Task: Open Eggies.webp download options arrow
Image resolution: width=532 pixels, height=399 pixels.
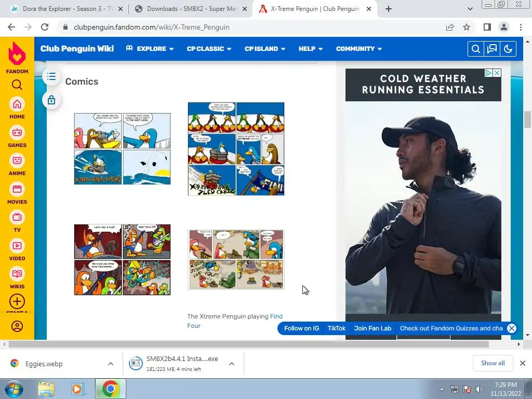Action: pyautogui.click(x=111, y=364)
